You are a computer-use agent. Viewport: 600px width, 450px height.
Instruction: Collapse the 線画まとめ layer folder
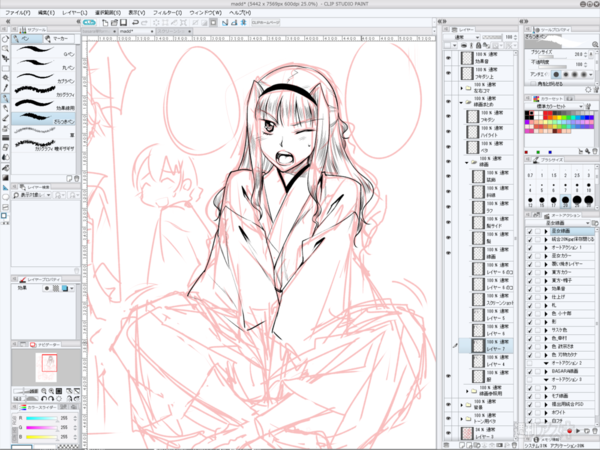461,102
